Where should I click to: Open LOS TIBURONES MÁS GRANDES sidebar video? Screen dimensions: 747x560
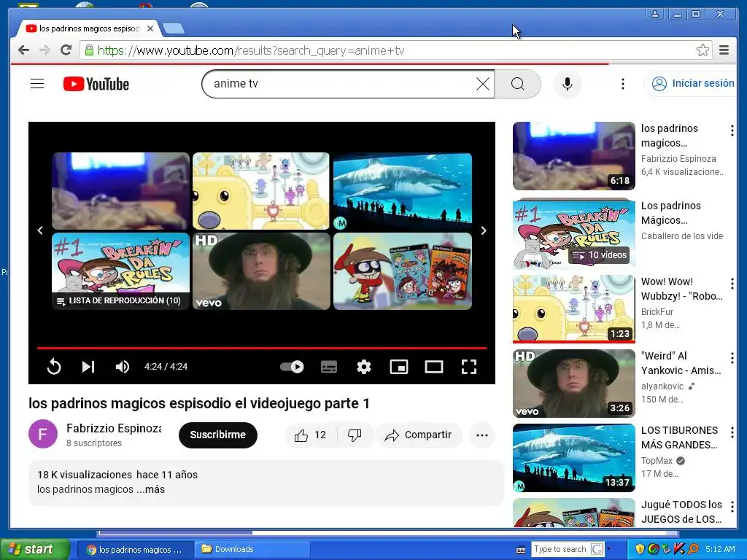[574, 458]
